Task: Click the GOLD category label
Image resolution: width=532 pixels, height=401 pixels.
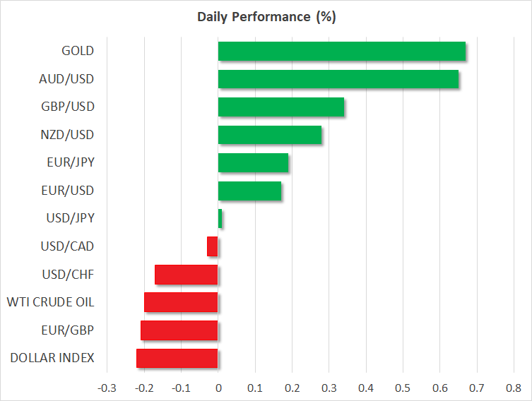Action: point(78,51)
